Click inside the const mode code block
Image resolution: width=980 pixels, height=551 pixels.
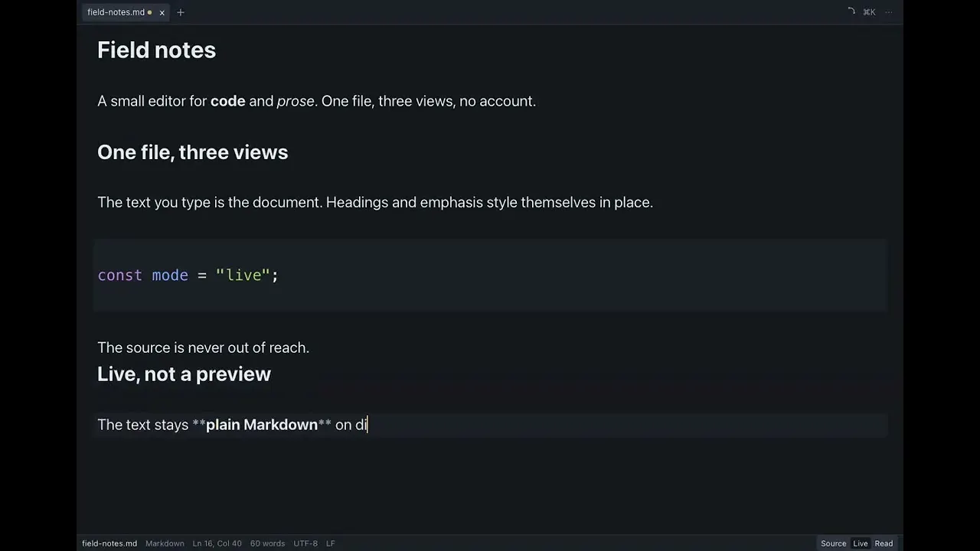[490, 275]
